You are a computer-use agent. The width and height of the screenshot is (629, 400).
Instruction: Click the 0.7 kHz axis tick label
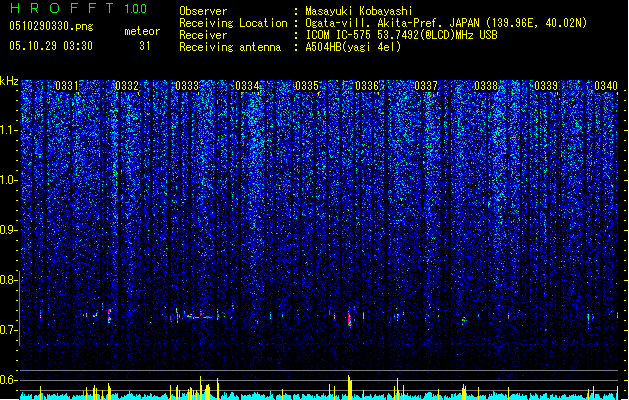(x=9, y=330)
